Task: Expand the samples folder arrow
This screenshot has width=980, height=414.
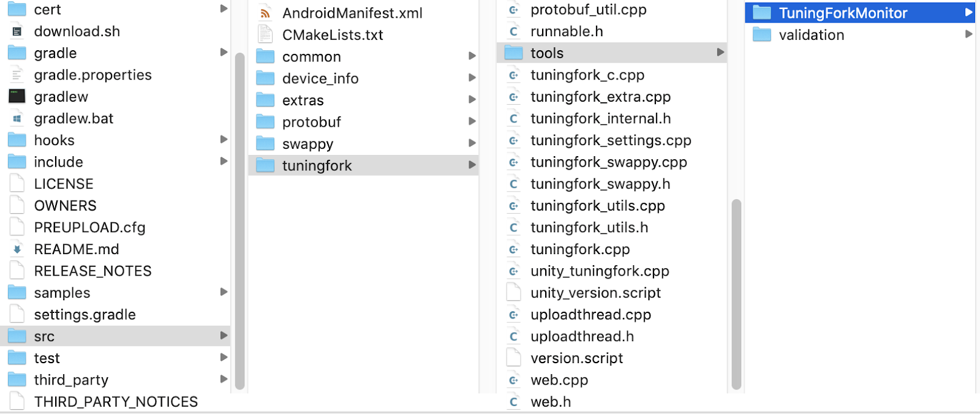Action: pyautogui.click(x=224, y=292)
